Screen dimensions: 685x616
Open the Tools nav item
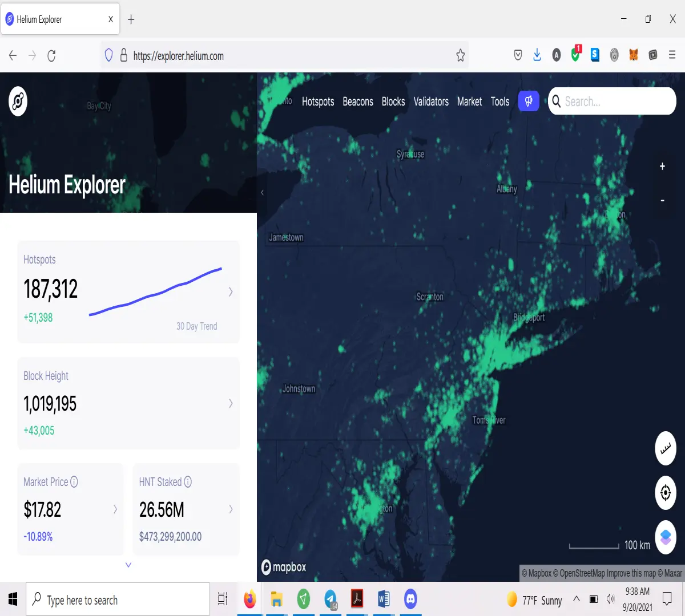[500, 102]
